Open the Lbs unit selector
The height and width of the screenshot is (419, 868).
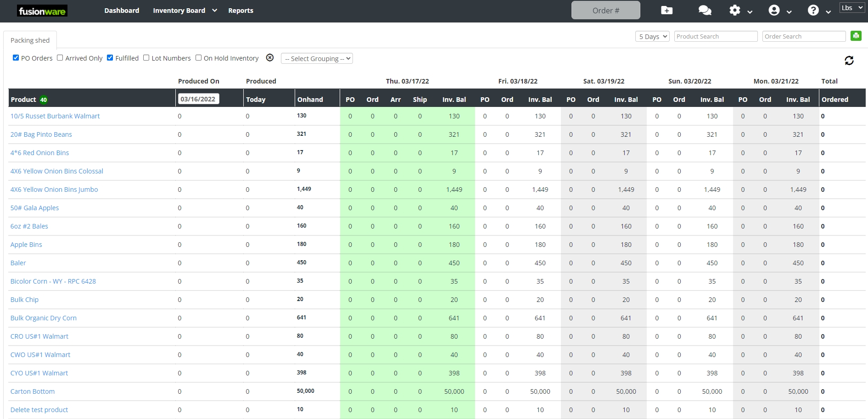click(852, 7)
